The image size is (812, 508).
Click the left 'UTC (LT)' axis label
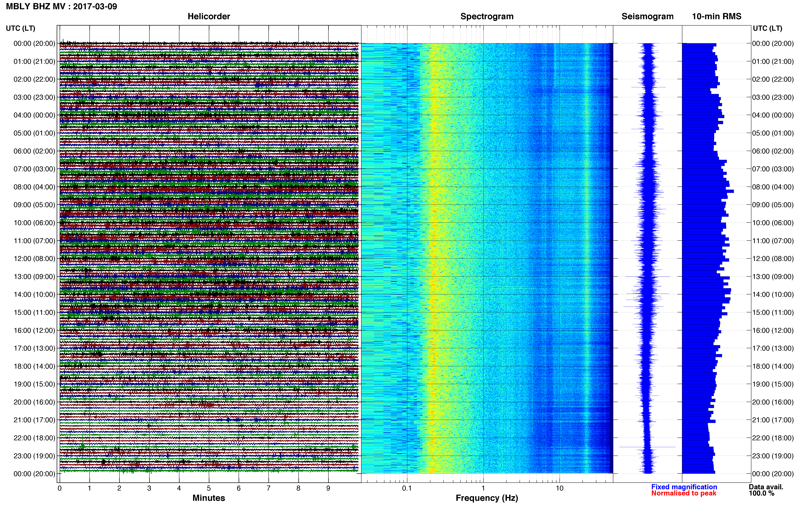(x=21, y=28)
